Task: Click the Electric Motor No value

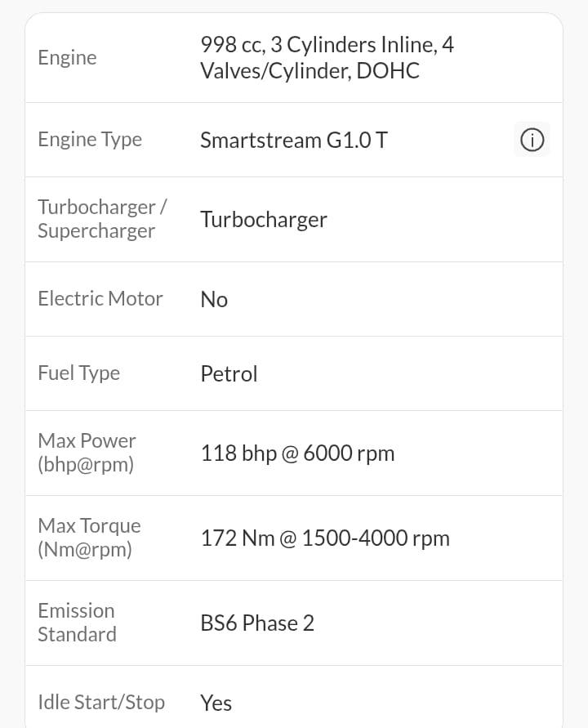Action: 214,300
